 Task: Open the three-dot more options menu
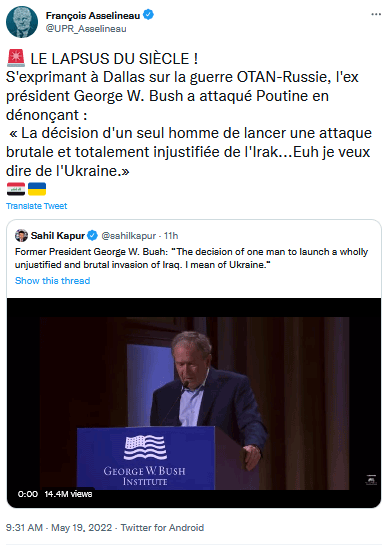tap(376, 14)
